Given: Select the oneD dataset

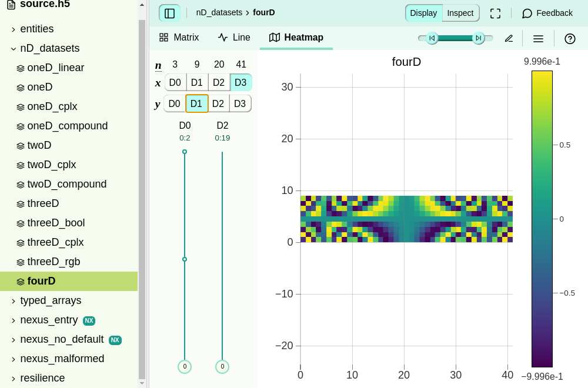Looking at the screenshot, I should click(69, 88).
